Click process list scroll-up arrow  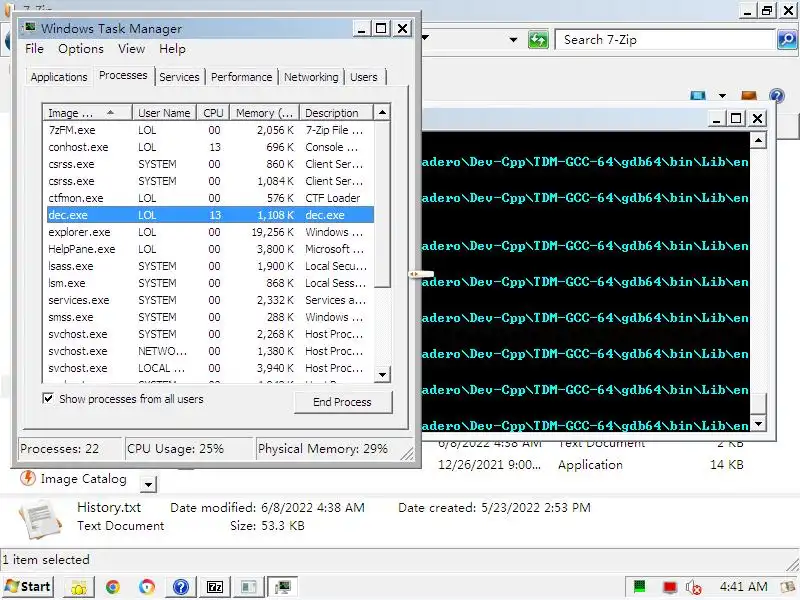(x=382, y=112)
